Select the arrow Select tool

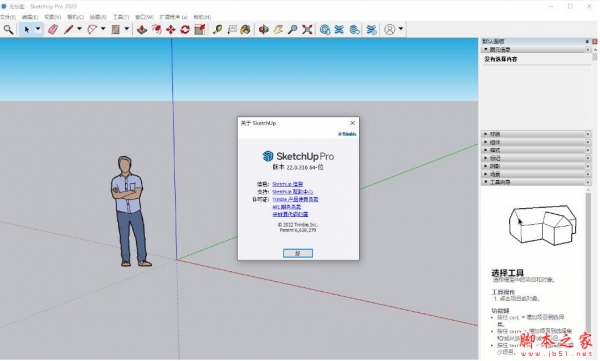click(26, 29)
